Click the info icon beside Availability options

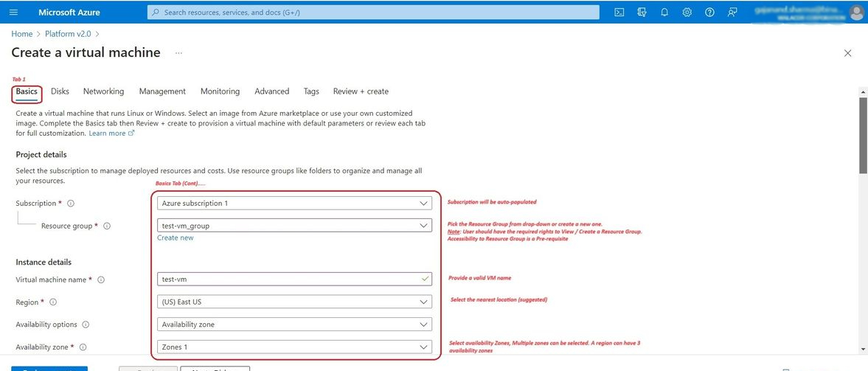[86, 325]
